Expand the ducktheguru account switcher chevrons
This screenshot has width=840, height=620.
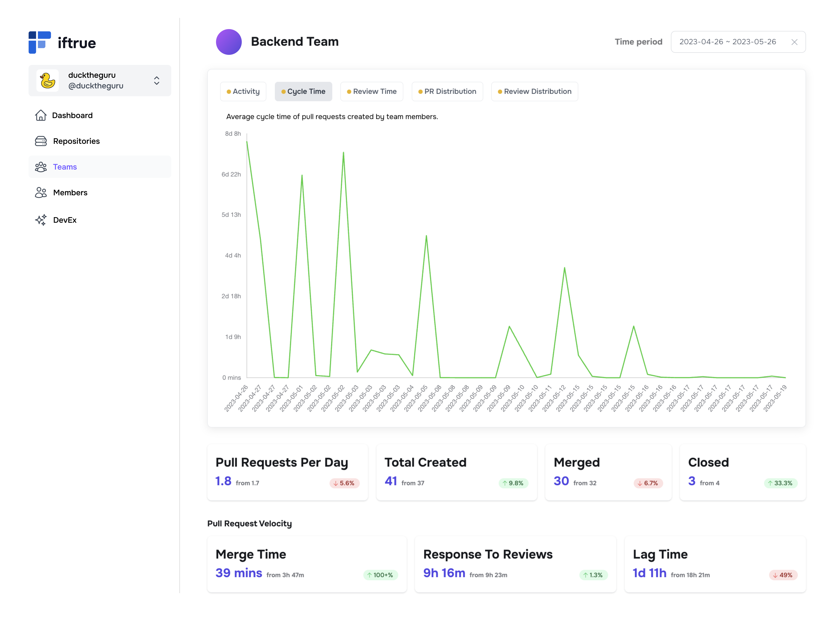click(157, 80)
